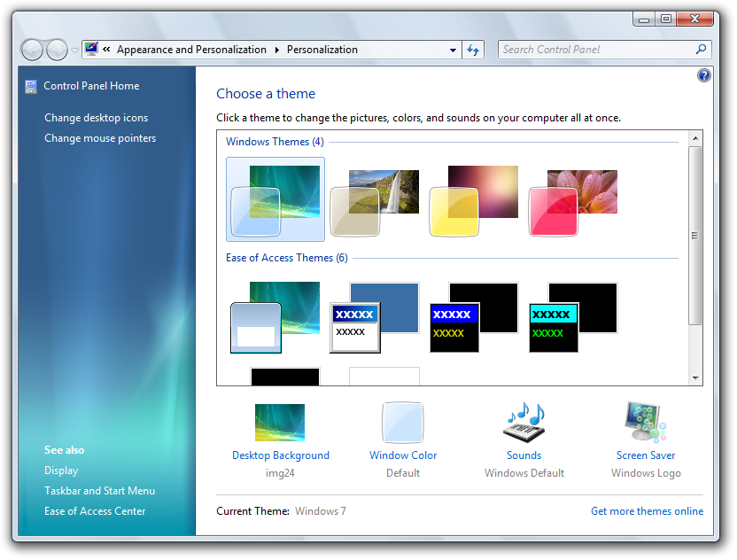This screenshot has height=560, width=737.
Task: Click the blue help question mark icon
Action: (704, 76)
